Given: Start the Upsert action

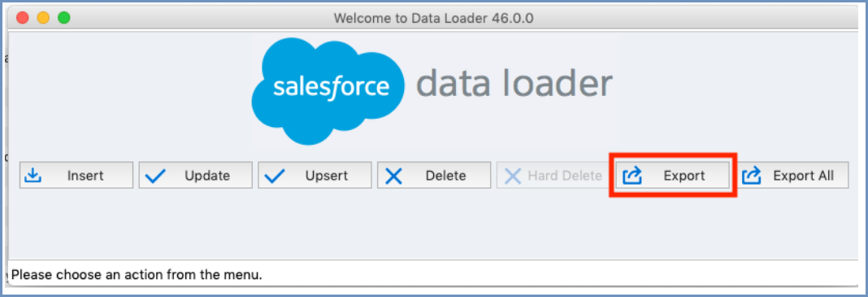Looking at the screenshot, I should [315, 176].
